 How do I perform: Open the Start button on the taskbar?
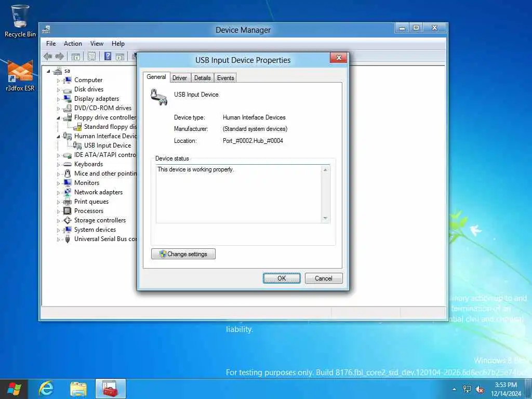click(x=14, y=389)
